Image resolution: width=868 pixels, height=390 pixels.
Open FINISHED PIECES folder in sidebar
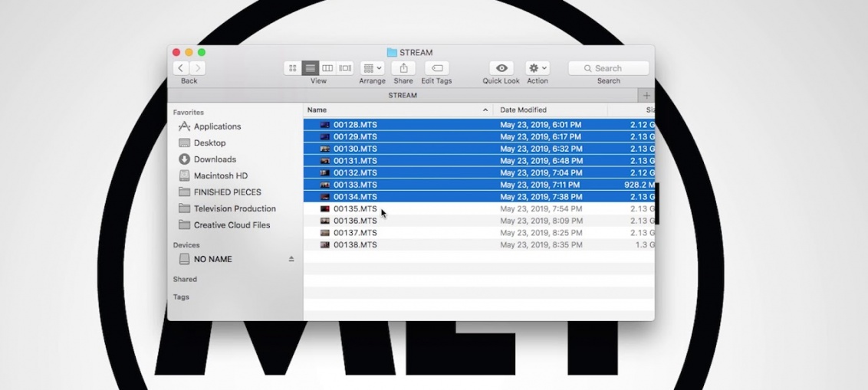(x=227, y=192)
